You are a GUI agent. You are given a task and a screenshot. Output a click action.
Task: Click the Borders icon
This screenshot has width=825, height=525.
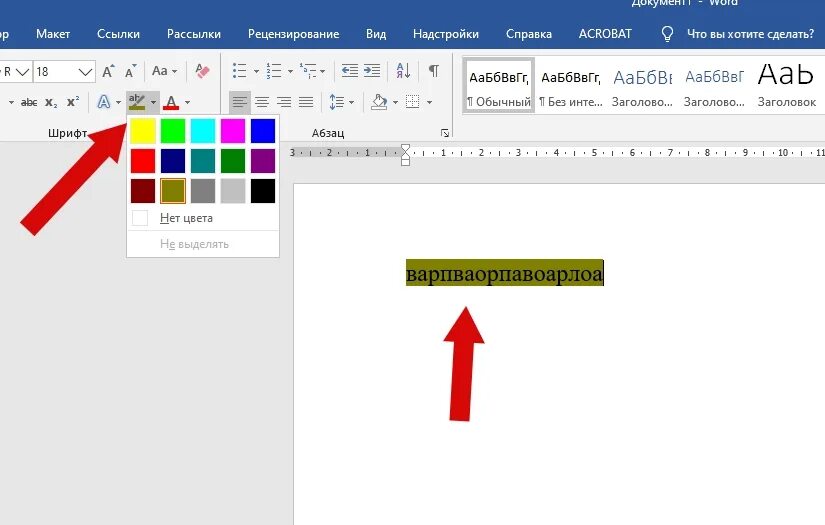pyautogui.click(x=413, y=102)
